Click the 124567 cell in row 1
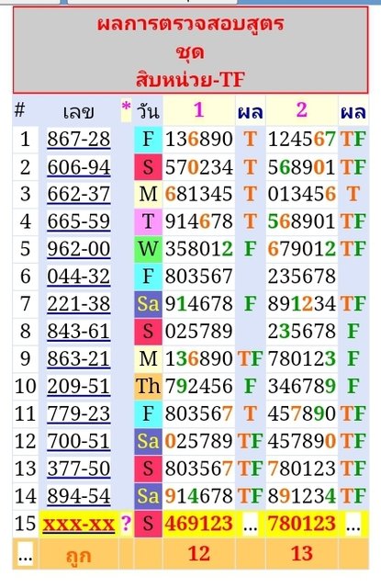This screenshot has width=381, height=588. click(301, 139)
